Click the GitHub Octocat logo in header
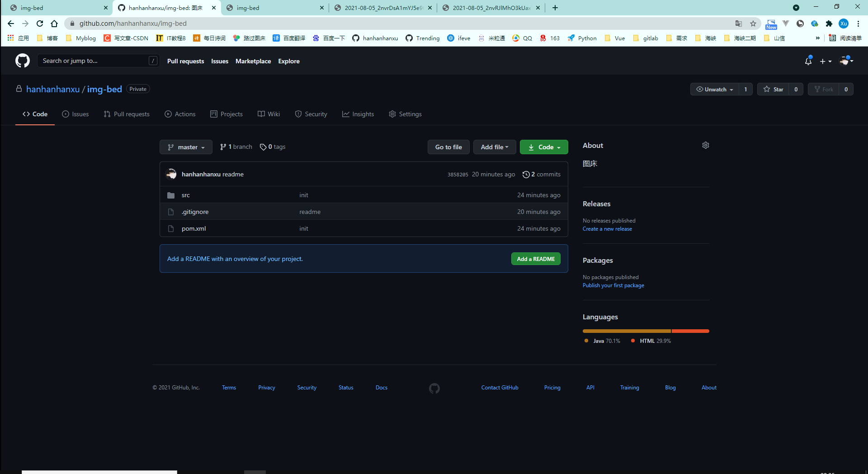The image size is (868, 474). coord(23,61)
